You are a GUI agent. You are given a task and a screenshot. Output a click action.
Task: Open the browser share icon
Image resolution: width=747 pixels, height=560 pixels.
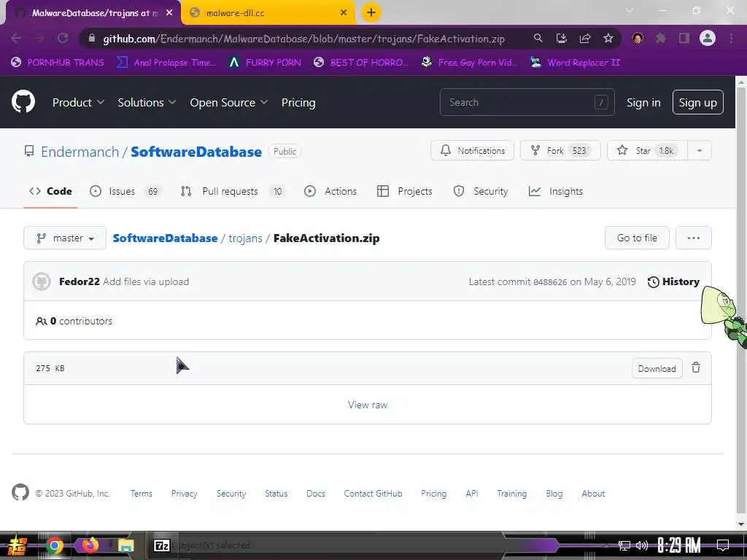585,38
